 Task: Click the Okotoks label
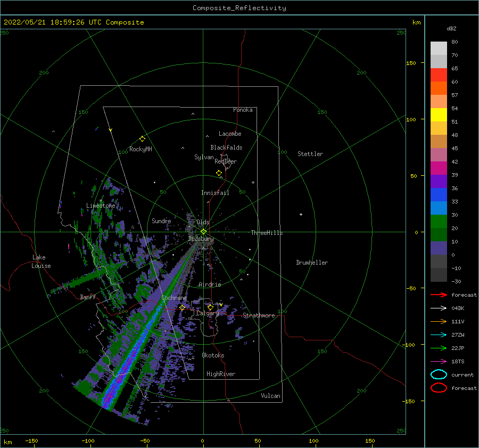(x=213, y=355)
